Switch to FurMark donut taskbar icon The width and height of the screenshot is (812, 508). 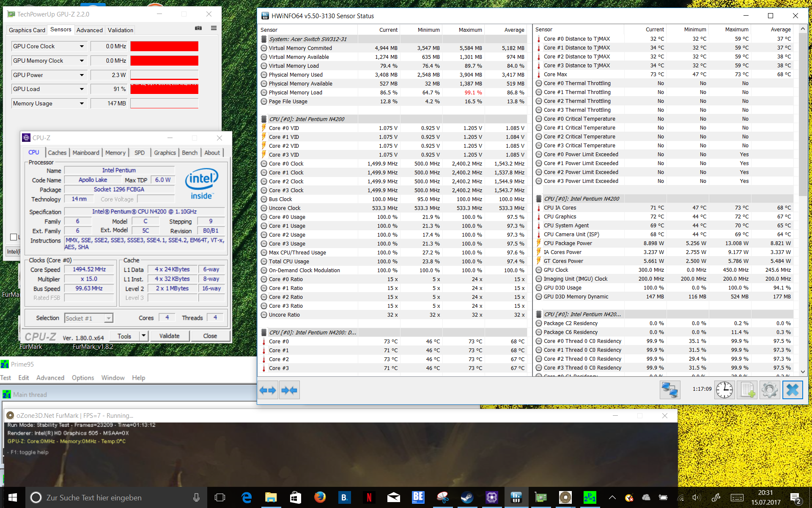(565, 497)
